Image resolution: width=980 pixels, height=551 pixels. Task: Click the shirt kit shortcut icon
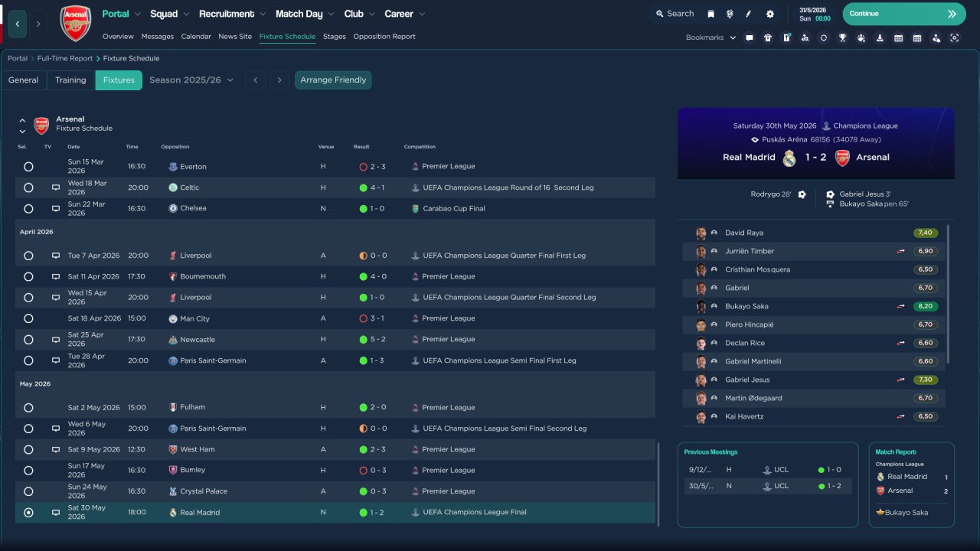click(768, 37)
